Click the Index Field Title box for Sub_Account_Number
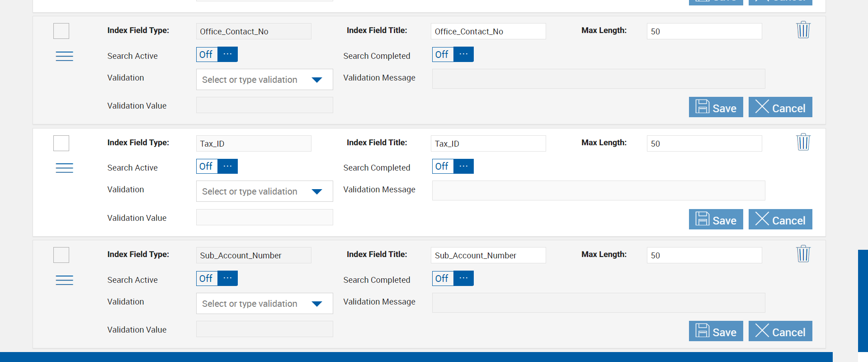Screen dimensions: 868x362 tap(488, 255)
